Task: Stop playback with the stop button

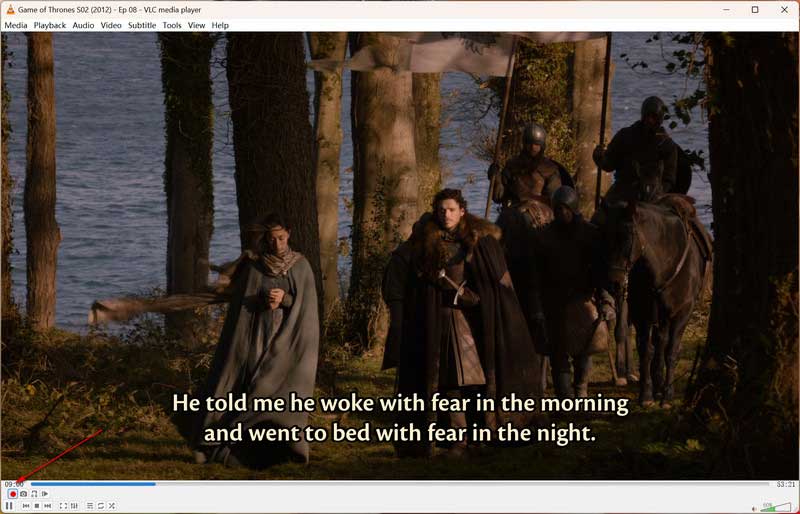Action: tap(37, 506)
